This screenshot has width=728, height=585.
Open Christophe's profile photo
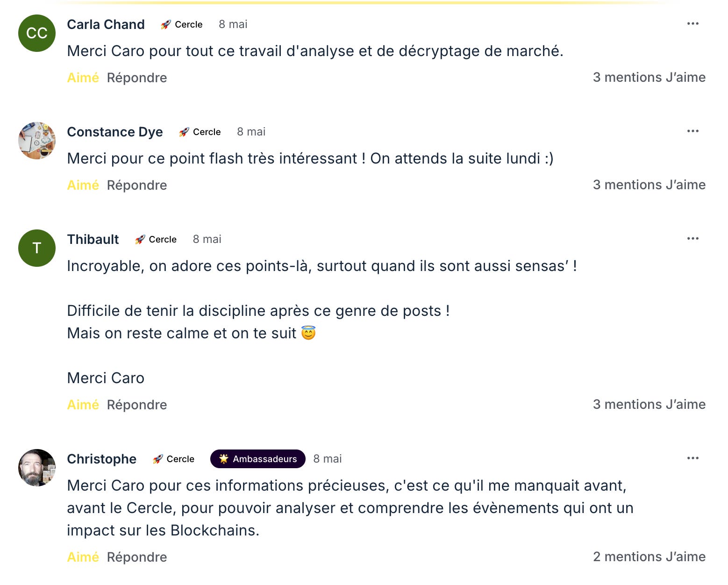[x=37, y=468]
